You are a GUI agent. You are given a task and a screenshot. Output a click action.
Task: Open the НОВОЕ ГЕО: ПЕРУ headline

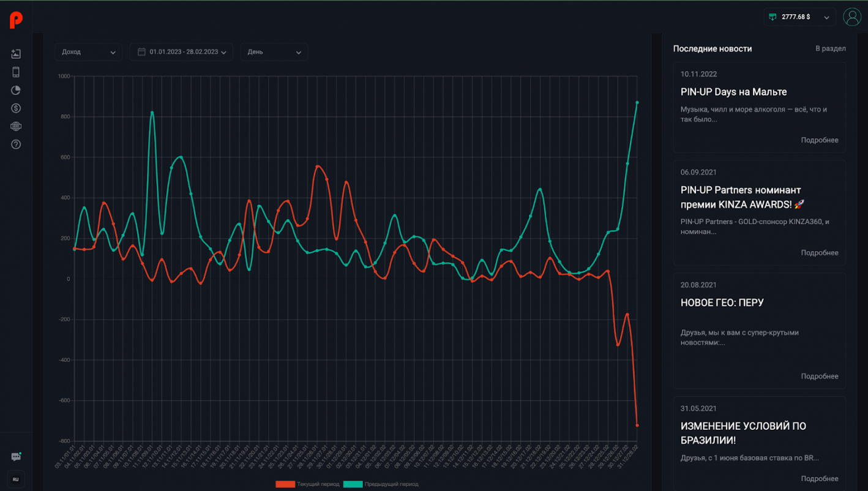722,302
